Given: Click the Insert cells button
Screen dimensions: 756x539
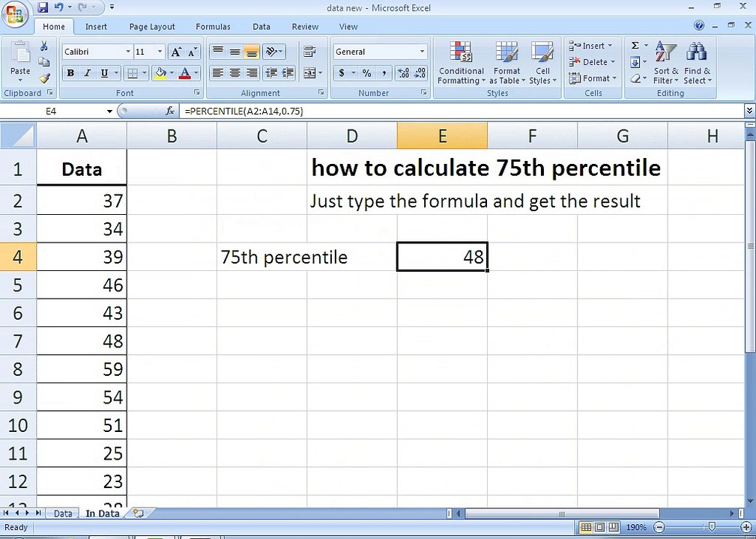Looking at the screenshot, I should 590,46.
